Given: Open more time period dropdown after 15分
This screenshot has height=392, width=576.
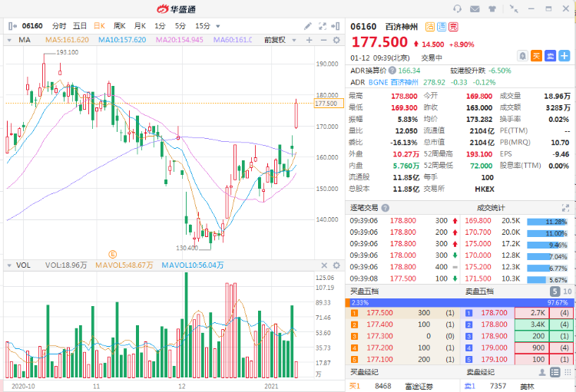Looking at the screenshot, I should click(x=218, y=26).
